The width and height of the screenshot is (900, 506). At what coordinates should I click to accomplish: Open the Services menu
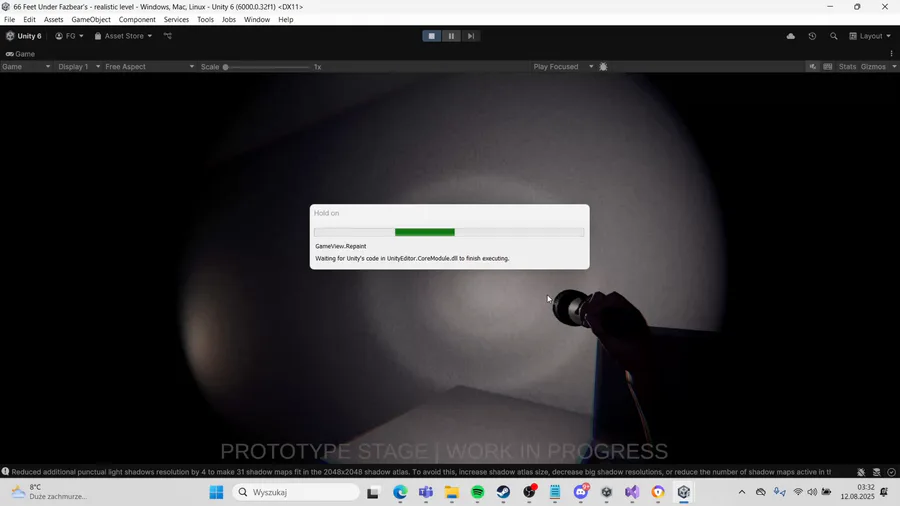click(x=176, y=20)
